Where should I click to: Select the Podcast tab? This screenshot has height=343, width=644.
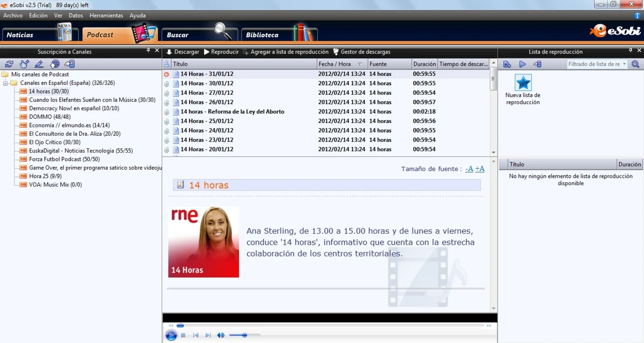(x=120, y=34)
